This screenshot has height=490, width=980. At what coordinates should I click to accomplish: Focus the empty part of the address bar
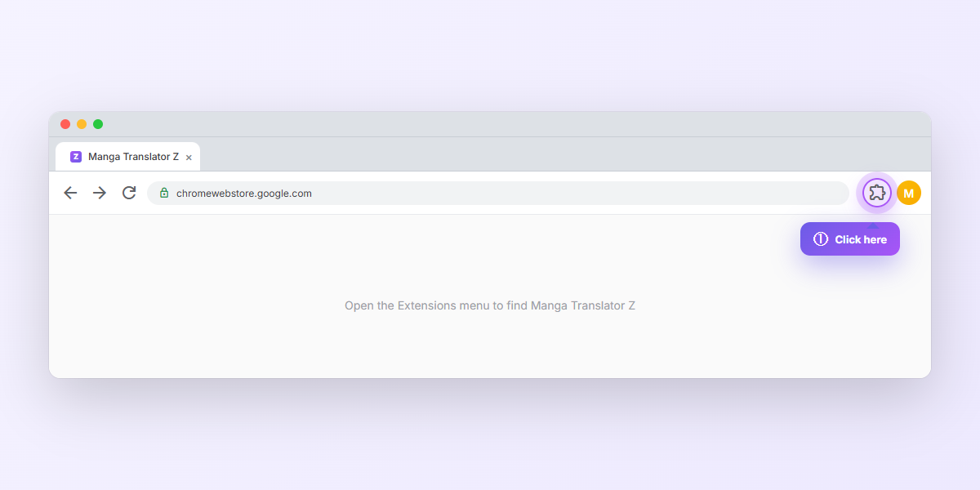572,194
